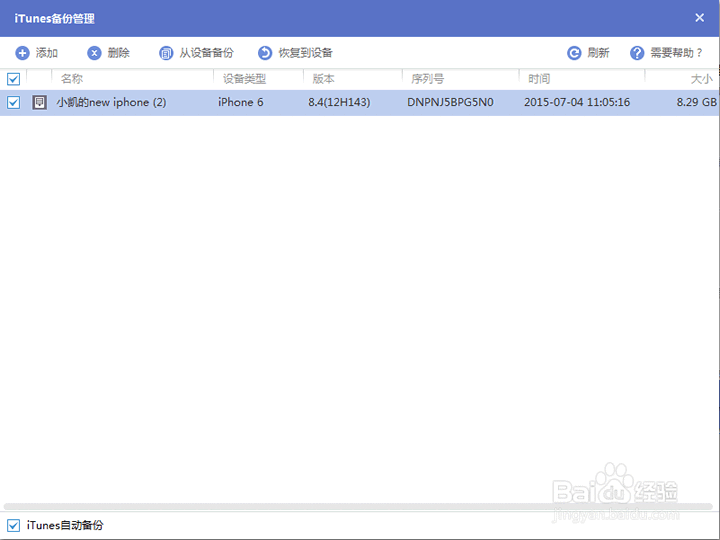
Task: Click the 8.29 GB size cell
Action: pos(696,102)
